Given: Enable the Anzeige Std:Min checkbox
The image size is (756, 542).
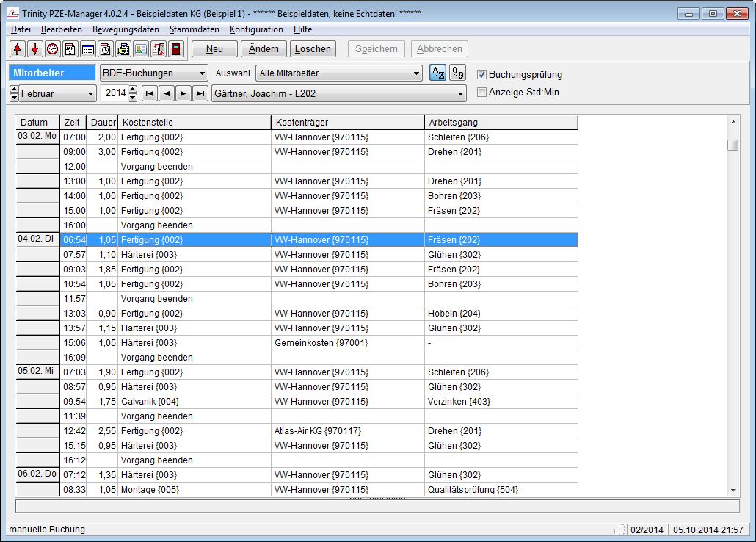Looking at the screenshot, I should point(482,92).
